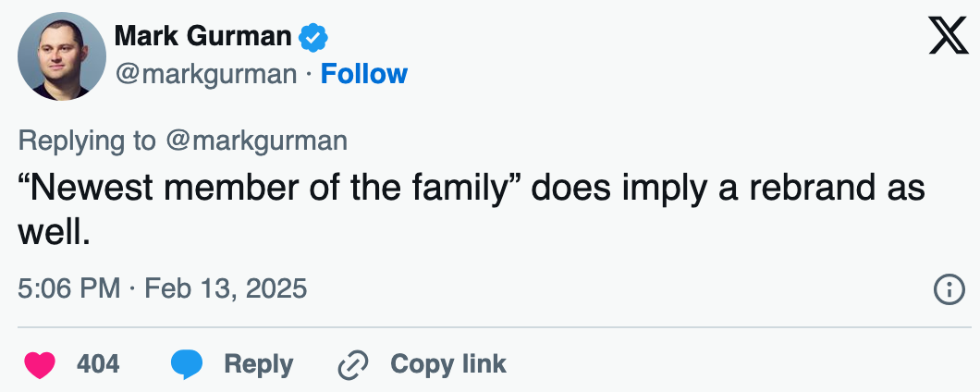This screenshot has height=392, width=980.
Task: Click the Feb 13, 2025 date
Action: tap(227, 288)
